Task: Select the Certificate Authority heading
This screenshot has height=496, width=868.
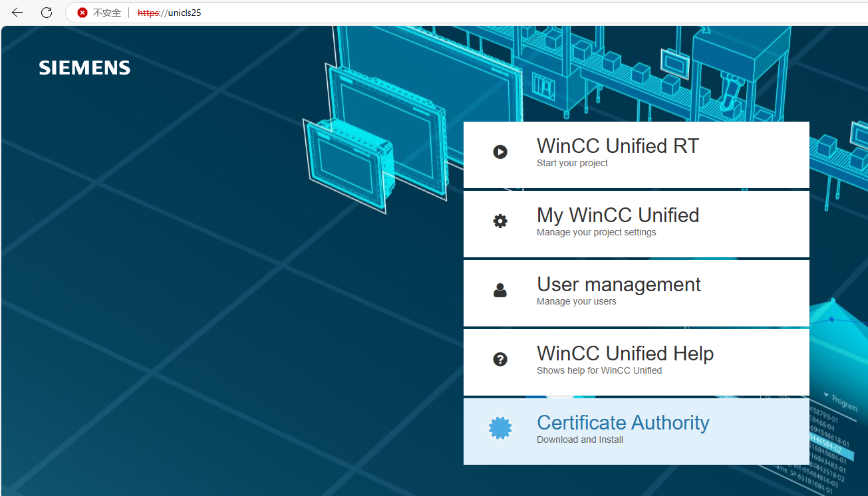Action: [623, 422]
